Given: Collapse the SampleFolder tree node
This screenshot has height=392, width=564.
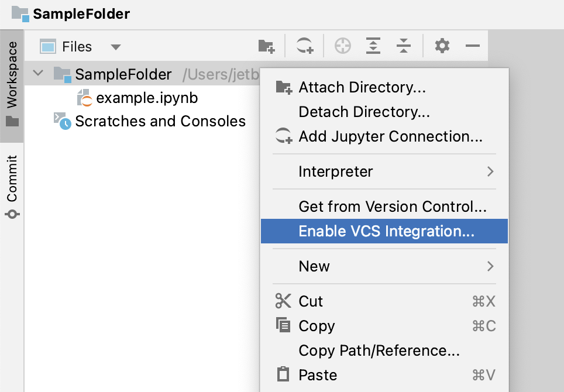Looking at the screenshot, I should [37, 74].
